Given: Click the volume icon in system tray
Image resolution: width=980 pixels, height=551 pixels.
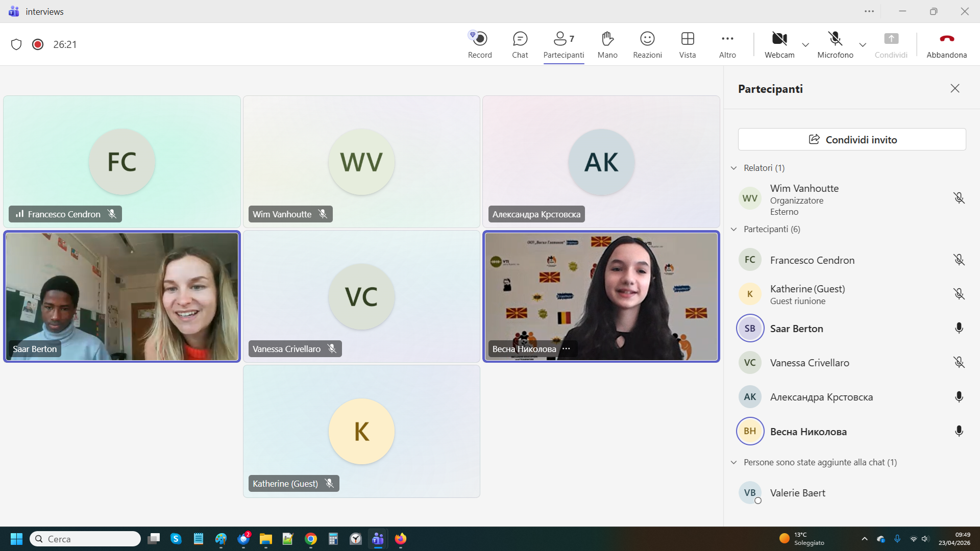Looking at the screenshot, I should [x=925, y=539].
